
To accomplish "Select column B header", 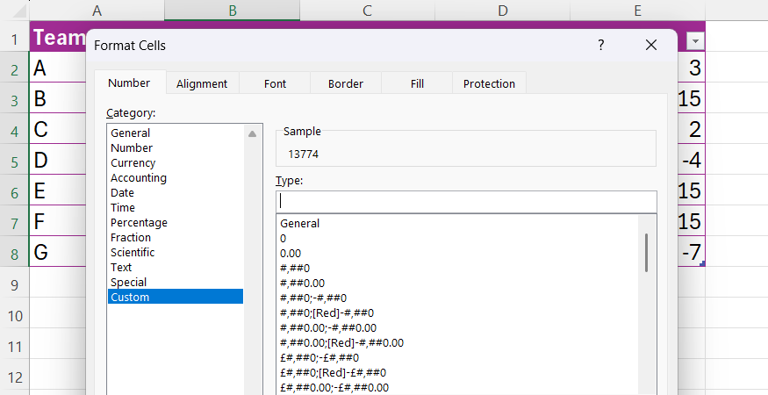I will pyautogui.click(x=232, y=10).
